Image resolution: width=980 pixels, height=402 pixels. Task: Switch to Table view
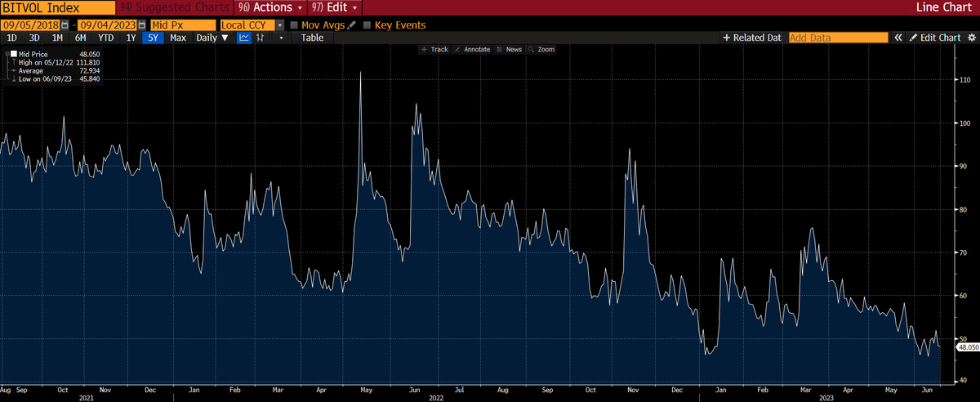click(x=312, y=38)
